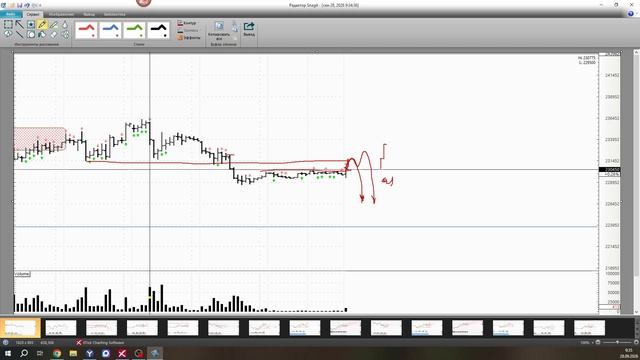Open File Explorer from the taskbar
The height and width of the screenshot is (360, 640).
pyautogui.click(x=73, y=353)
